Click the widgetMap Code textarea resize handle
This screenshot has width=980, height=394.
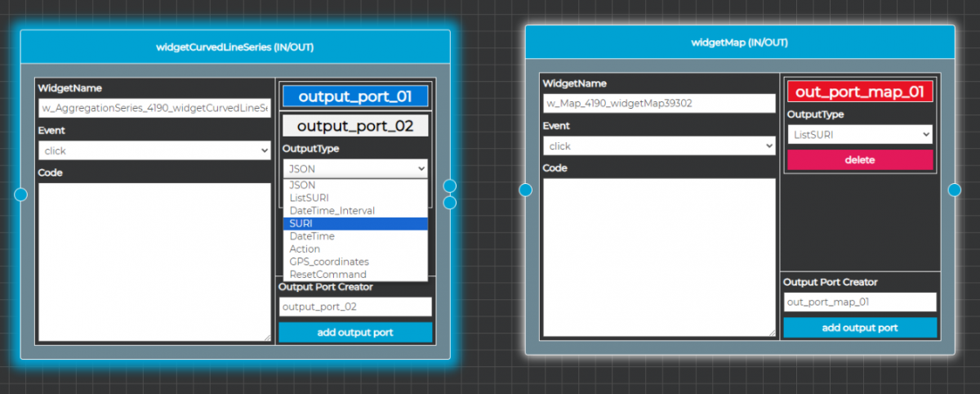[x=771, y=332]
